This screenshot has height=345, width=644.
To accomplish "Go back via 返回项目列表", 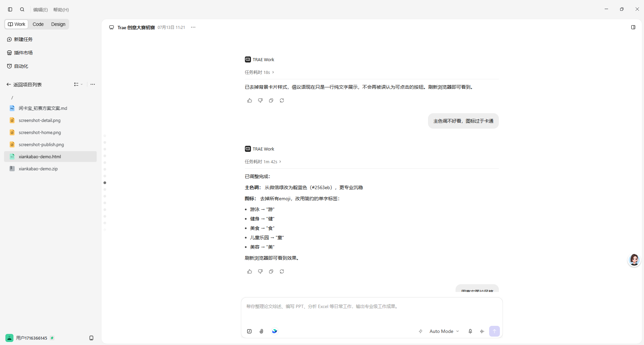I will point(24,85).
